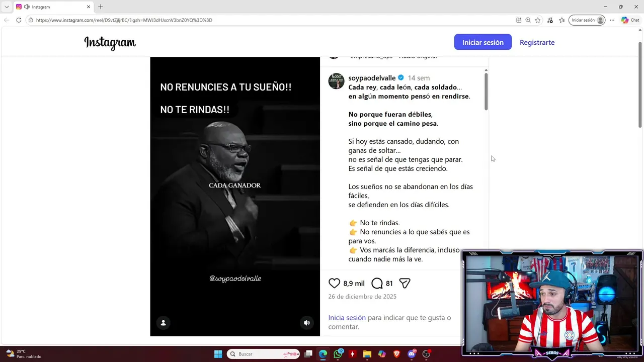Open the Copilot taskbar icon
644x362 pixels.
click(x=382, y=354)
